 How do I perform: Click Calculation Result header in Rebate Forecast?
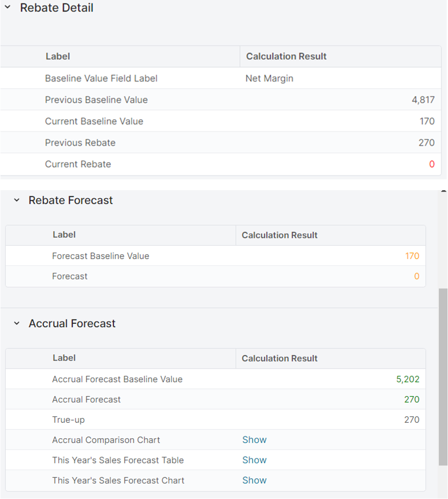[x=280, y=235]
